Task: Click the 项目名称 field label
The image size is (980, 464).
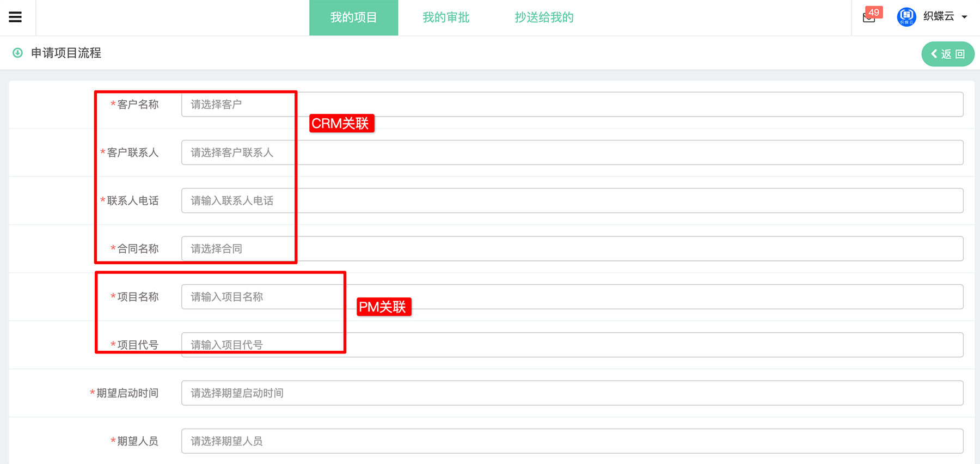Action: pos(138,297)
